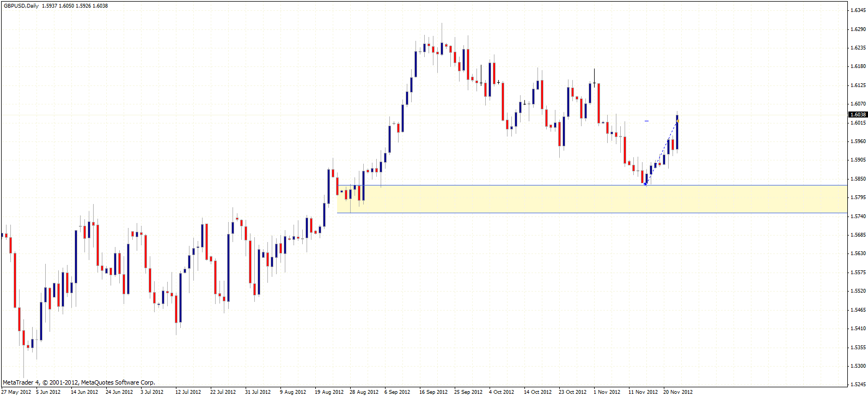This screenshot has width=868, height=396.
Task: Click the 6 Sep 2012 date label
Action: pyautogui.click(x=398, y=392)
